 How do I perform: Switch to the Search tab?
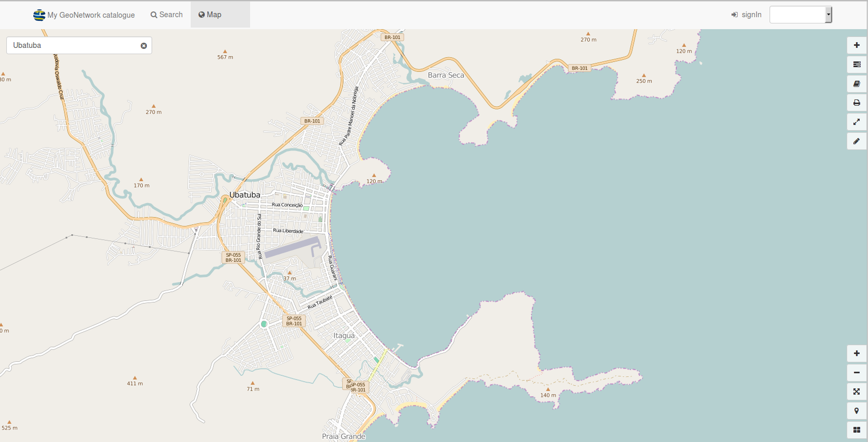[167, 15]
